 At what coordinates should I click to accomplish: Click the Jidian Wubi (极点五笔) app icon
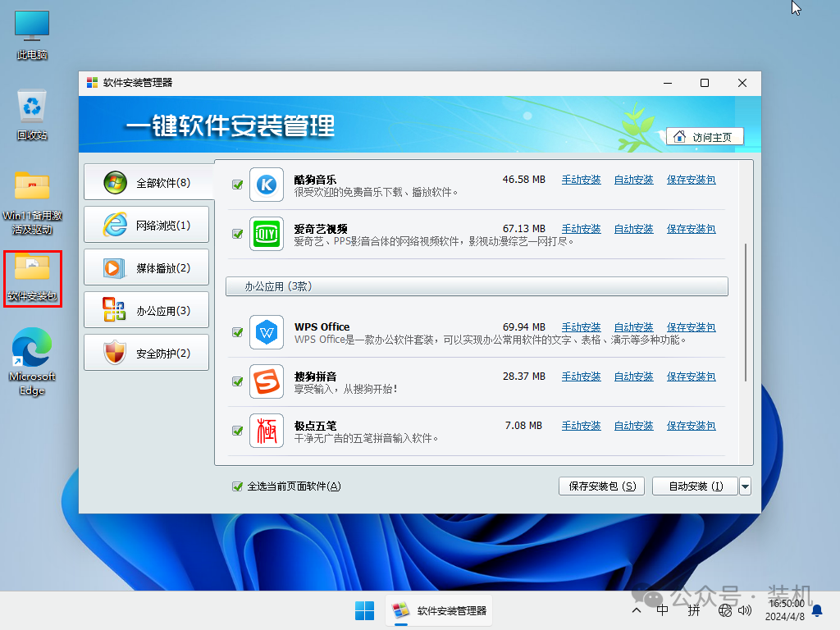click(x=267, y=431)
